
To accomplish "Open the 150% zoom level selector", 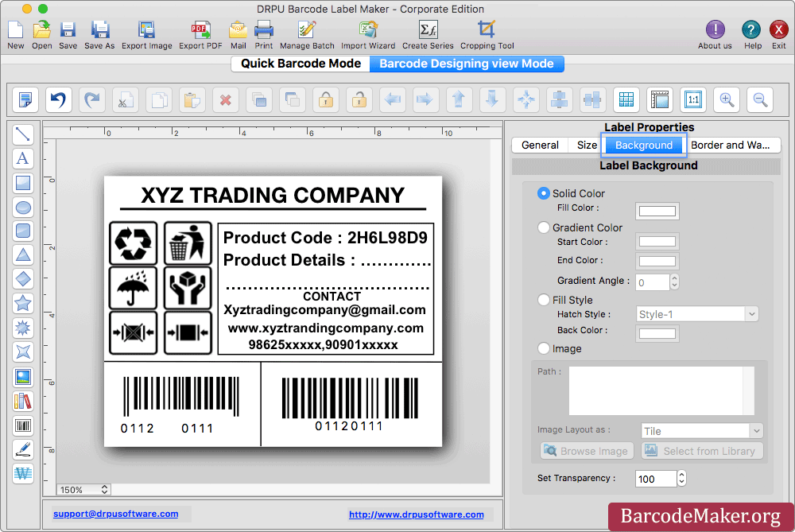I will point(83,489).
